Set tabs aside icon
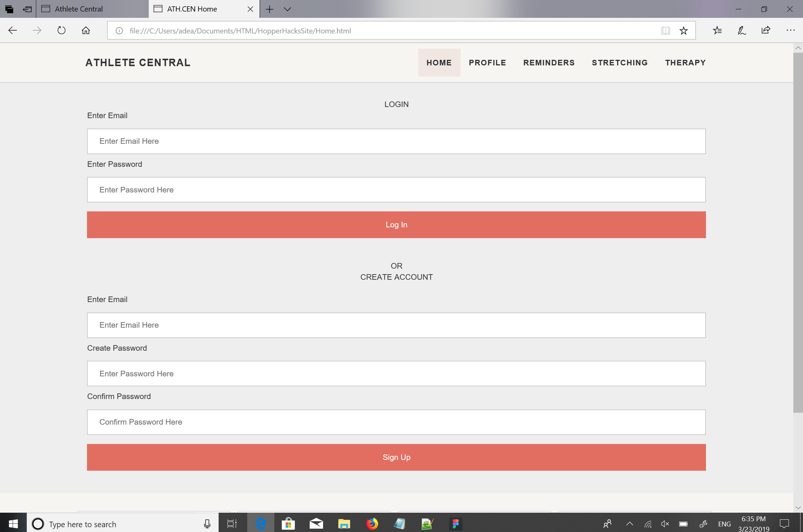This screenshot has width=803, height=532. 27,9
